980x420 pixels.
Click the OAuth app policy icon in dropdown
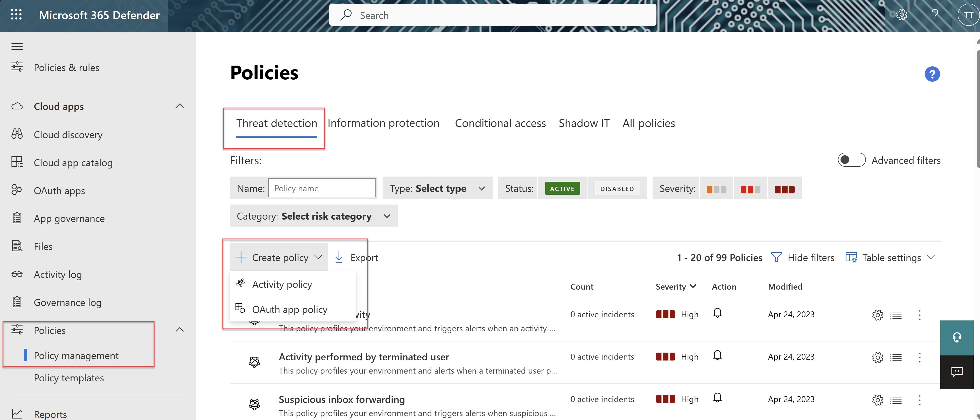[240, 308]
